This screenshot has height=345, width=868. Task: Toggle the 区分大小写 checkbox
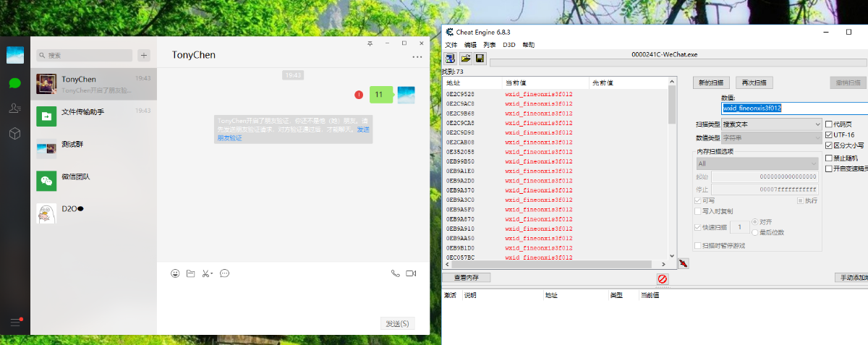(x=829, y=145)
